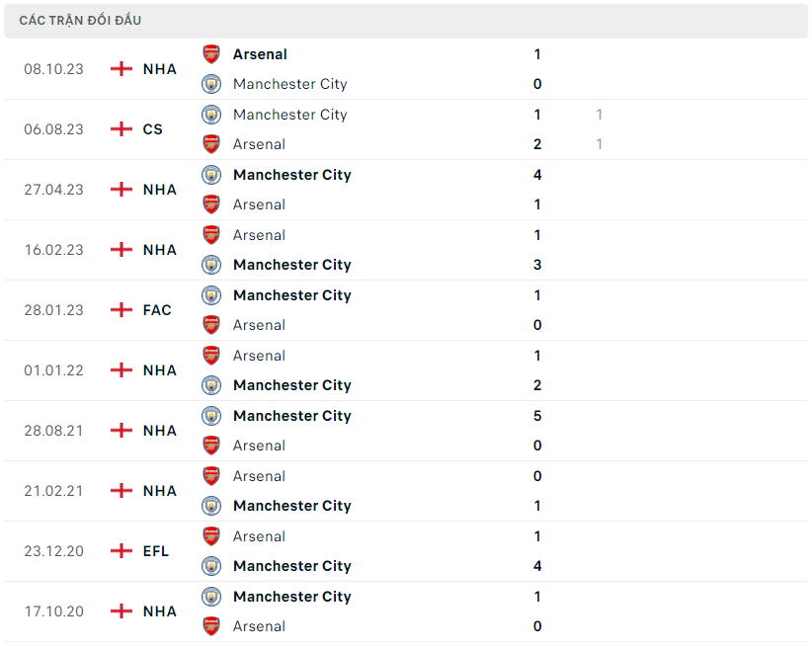Select the CÁC TRẬN ĐỐI ĐẦU header

(x=79, y=21)
